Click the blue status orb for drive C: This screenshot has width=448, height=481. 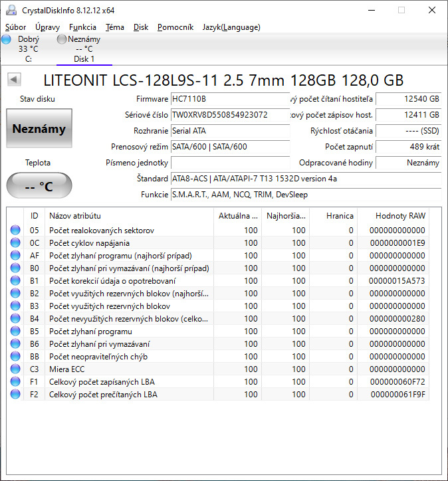(x=6, y=39)
